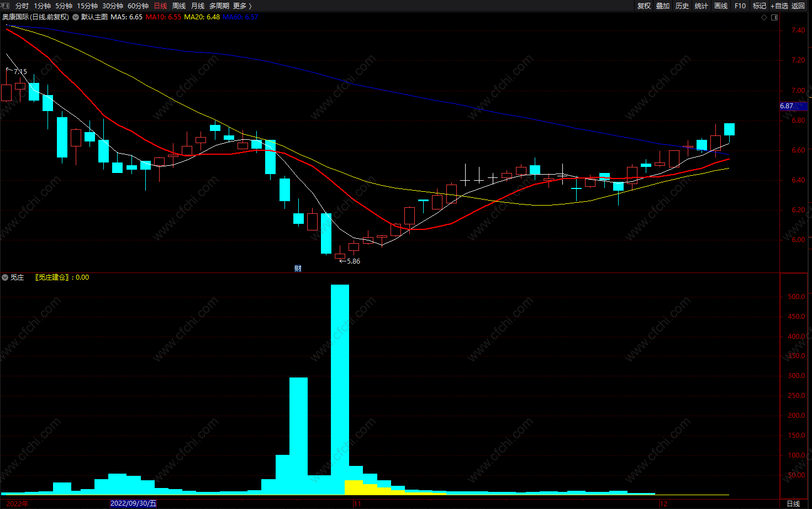
Task: Switch to 月线 monthly chart
Action: pos(198,6)
